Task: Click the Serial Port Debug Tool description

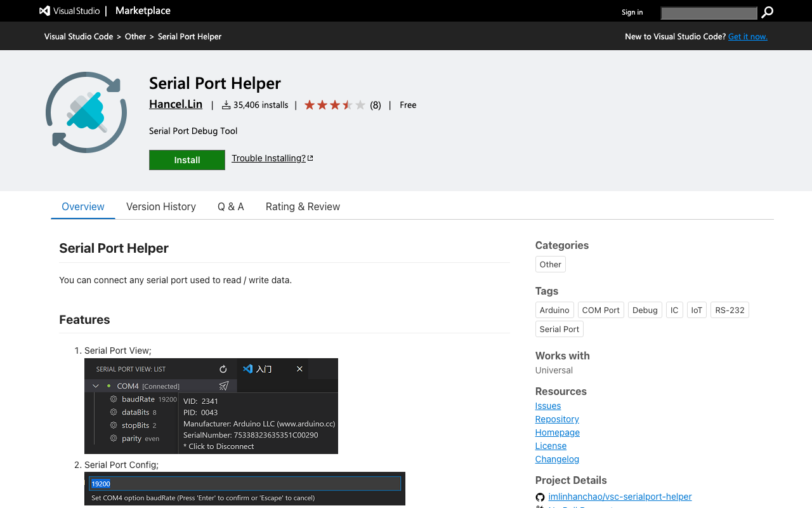Action: click(x=193, y=131)
